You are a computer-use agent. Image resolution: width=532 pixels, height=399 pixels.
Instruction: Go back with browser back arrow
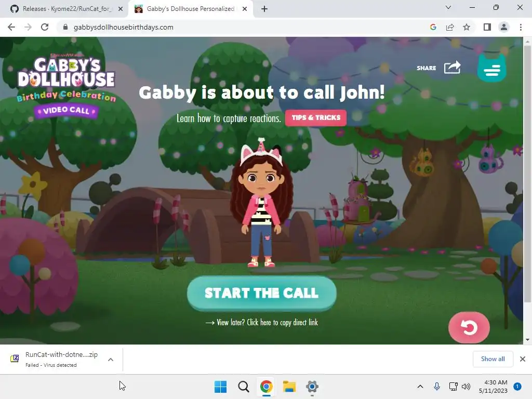tap(11, 27)
